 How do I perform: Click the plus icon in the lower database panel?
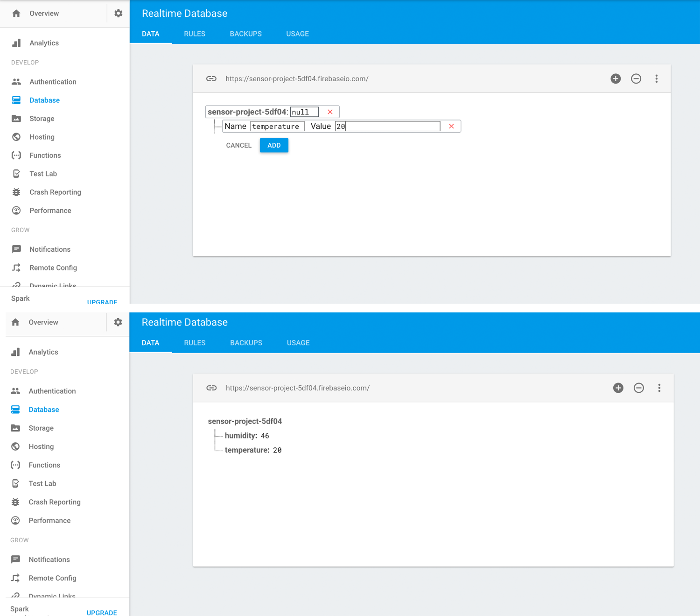click(x=618, y=388)
